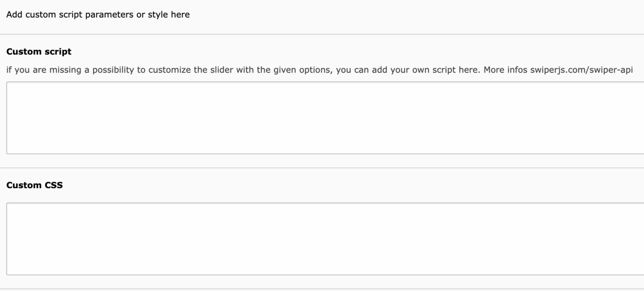Click the bold "Custom script" label
Screen dimensions: 644x291
point(39,52)
